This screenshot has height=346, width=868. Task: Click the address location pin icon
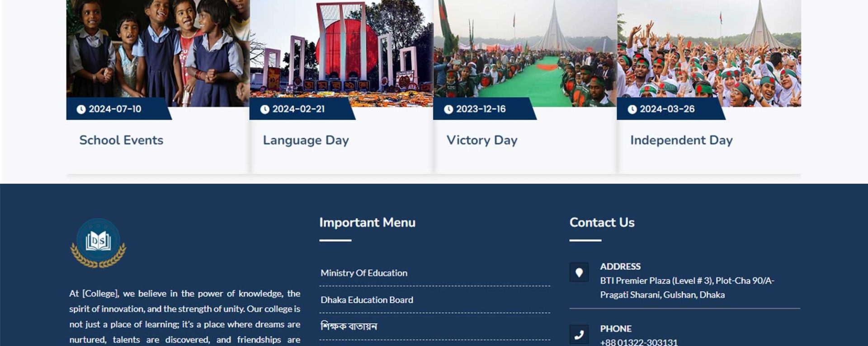point(579,272)
